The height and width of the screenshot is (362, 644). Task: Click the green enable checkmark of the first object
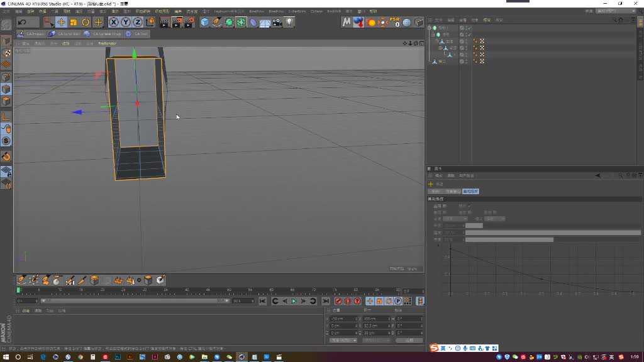469,28
